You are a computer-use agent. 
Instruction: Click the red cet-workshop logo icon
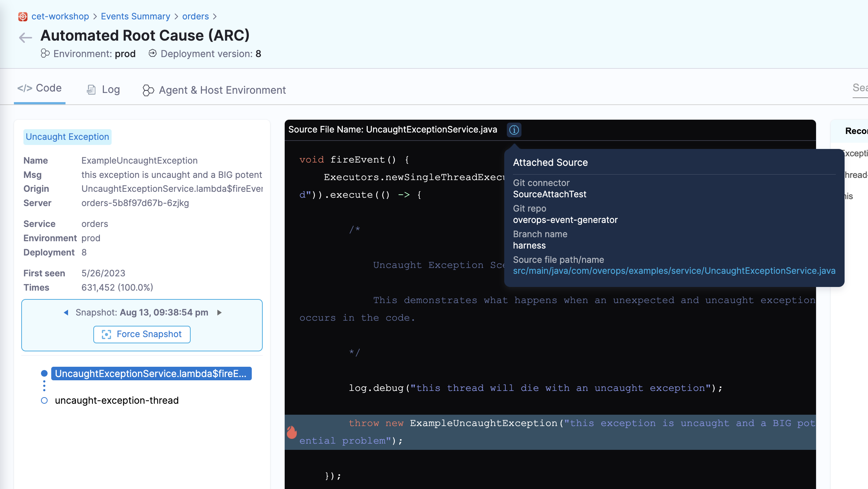point(23,16)
